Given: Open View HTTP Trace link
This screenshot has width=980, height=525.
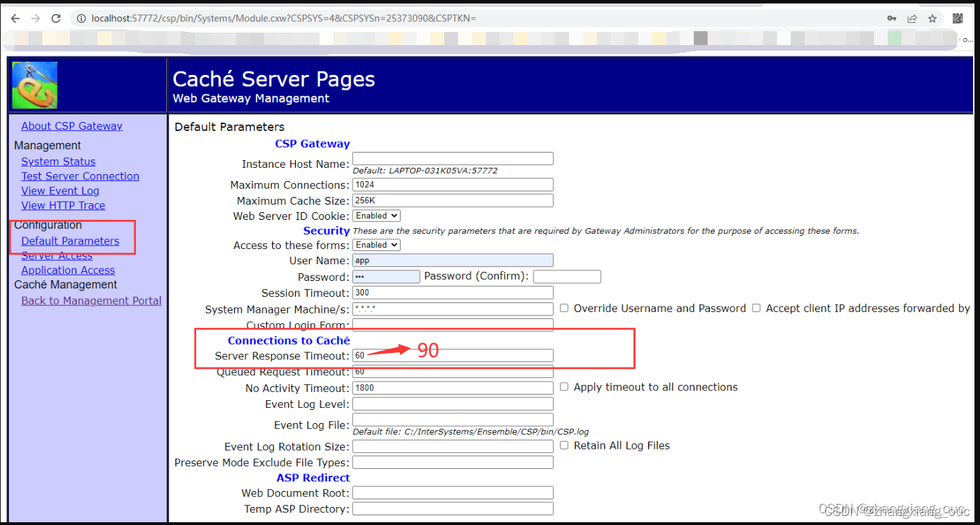Looking at the screenshot, I should pos(63,205).
